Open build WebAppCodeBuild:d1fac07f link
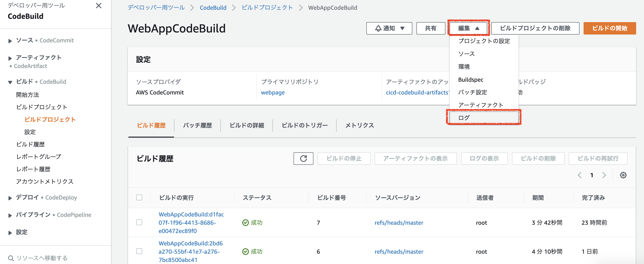This screenshot has width=644, height=264. coord(191,222)
